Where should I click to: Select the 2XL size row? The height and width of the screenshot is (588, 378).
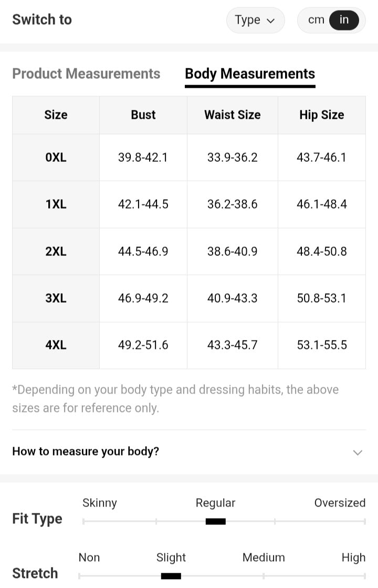click(x=56, y=251)
